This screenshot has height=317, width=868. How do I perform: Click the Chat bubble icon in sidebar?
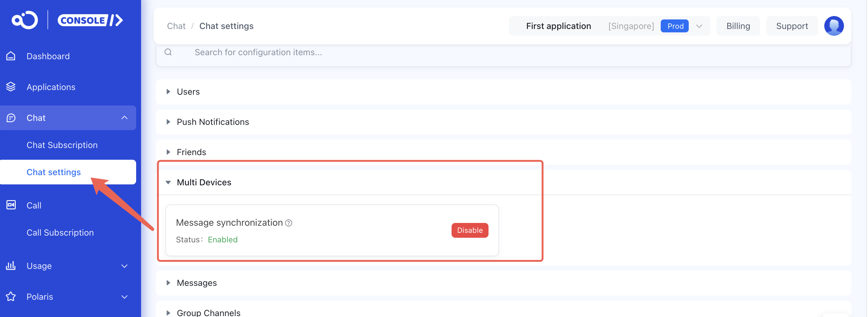point(11,118)
